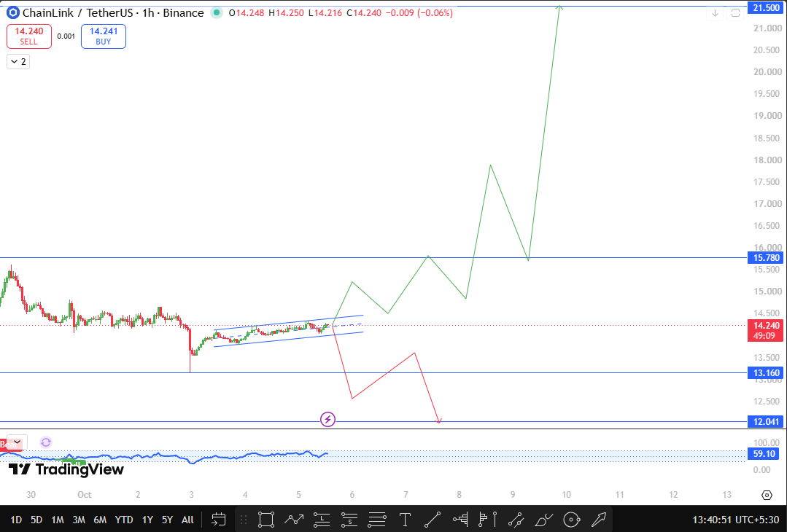
Task: Click the red Bear label in indicator pane
Action: pyautogui.click(x=9, y=445)
